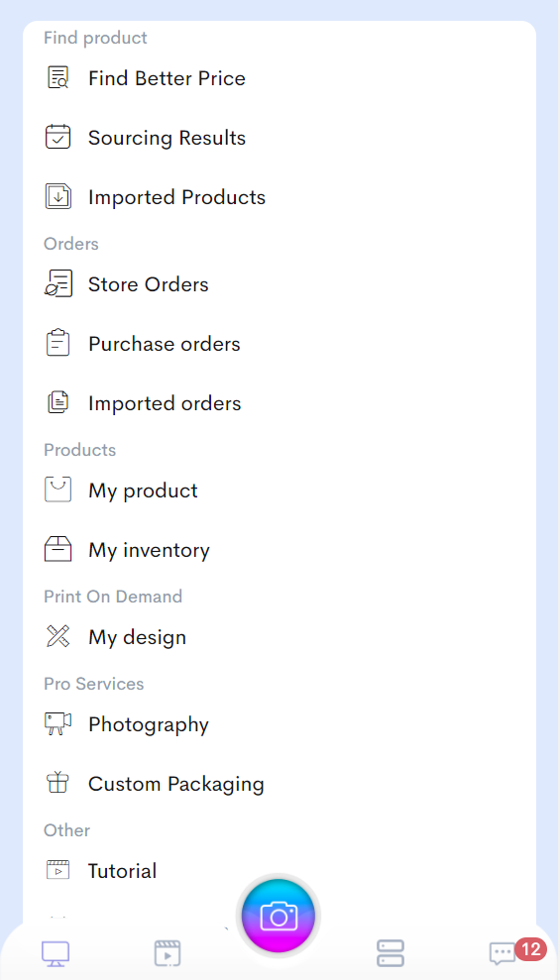Click the Imported Products download icon

(58, 196)
